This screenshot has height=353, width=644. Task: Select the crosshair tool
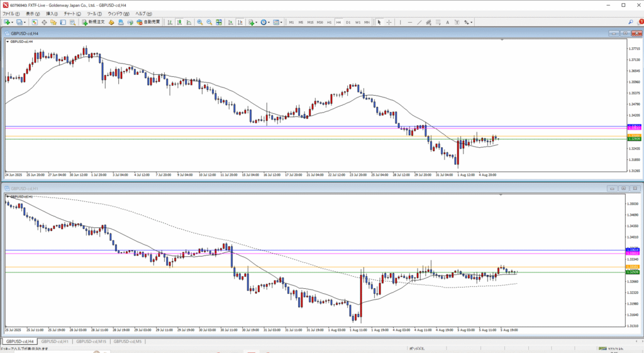(389, 22)
